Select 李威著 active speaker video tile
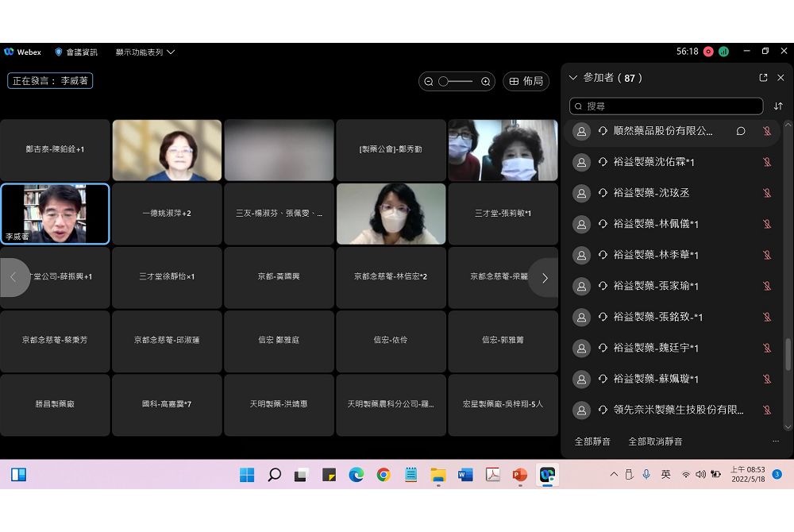The width and height of the screenshot is (794, 532). pos(56,214)
